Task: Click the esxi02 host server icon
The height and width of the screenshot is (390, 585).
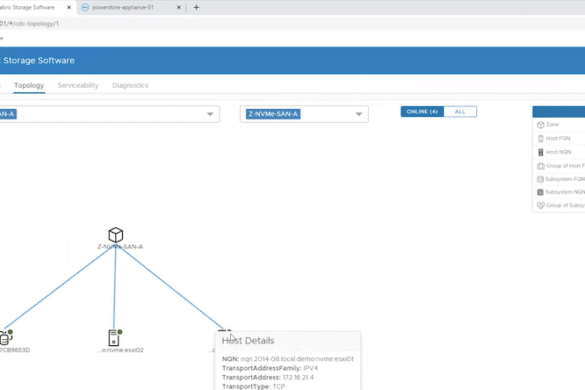Action: tap(114, 338)
